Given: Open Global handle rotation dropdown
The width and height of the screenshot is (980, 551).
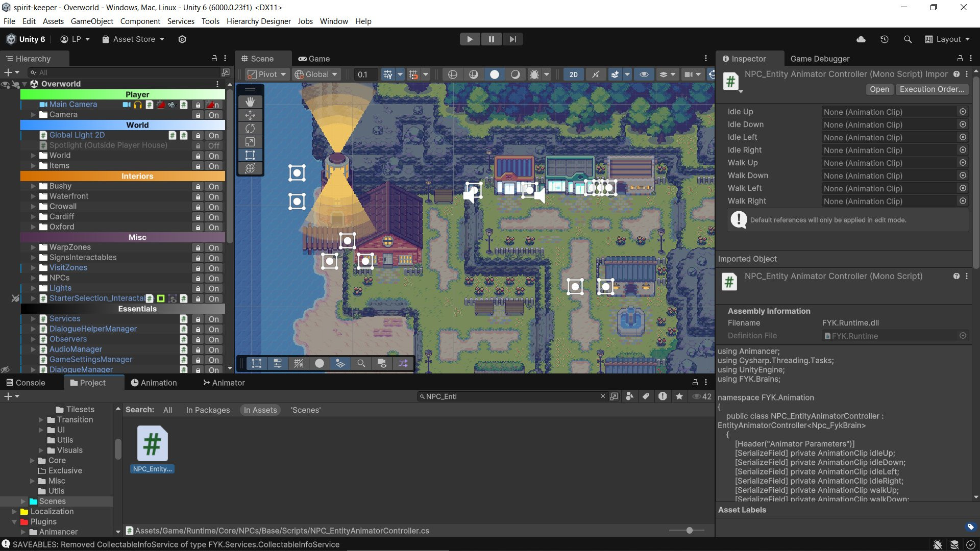Looking at the screenshot, I should pyautogui.click(x=316, y=74).
